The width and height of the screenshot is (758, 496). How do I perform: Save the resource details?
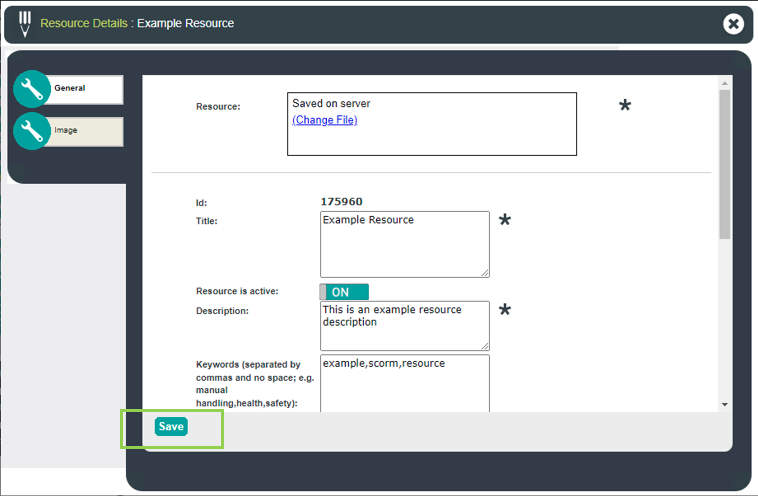[171, 426]
